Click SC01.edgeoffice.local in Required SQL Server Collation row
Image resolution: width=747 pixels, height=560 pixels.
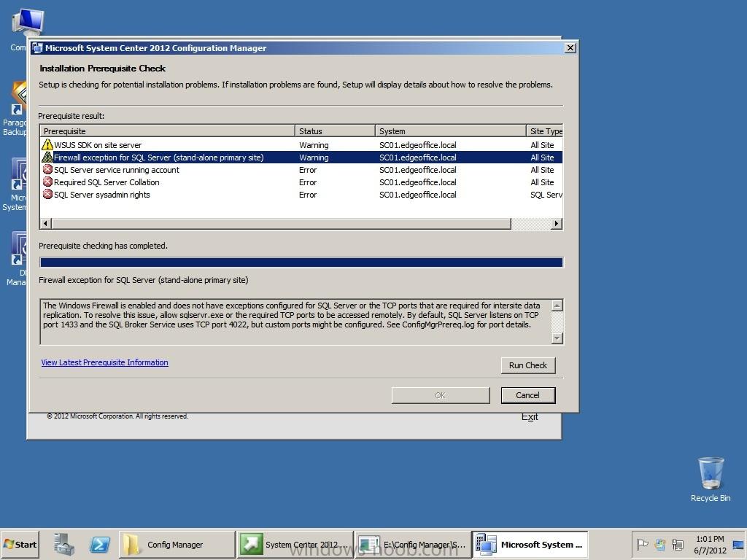418,182
